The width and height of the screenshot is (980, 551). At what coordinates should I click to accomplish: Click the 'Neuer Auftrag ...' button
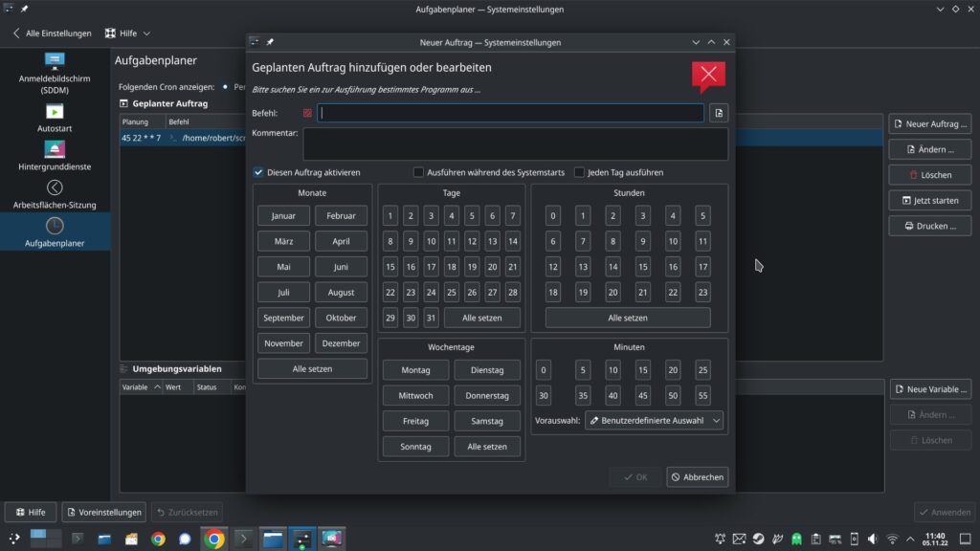(930, 123)
